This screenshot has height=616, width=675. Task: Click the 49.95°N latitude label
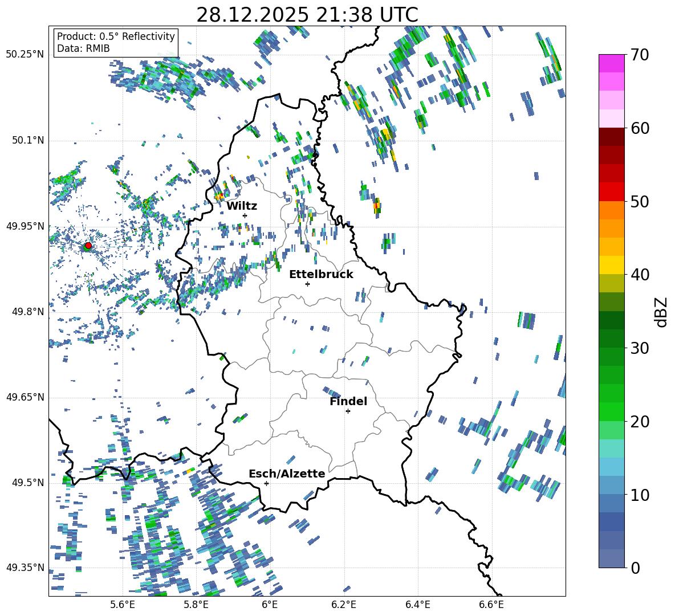pos(25,226)
